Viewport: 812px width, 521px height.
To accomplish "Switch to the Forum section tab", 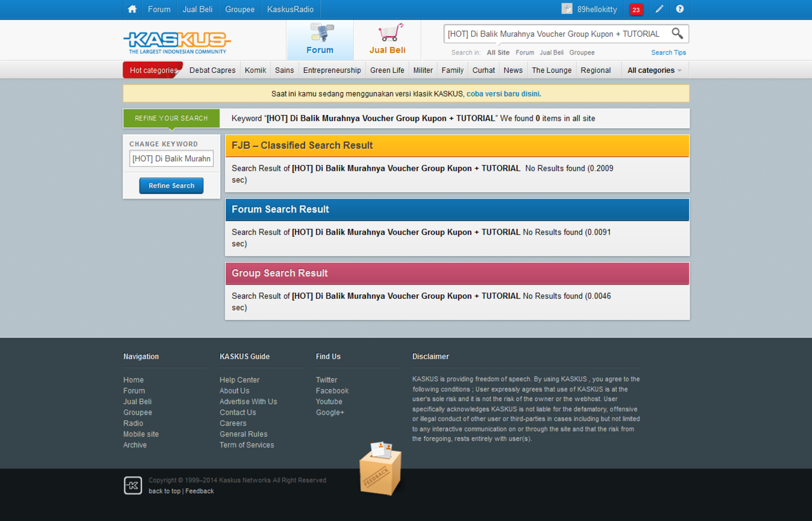I will click(320, 40).
